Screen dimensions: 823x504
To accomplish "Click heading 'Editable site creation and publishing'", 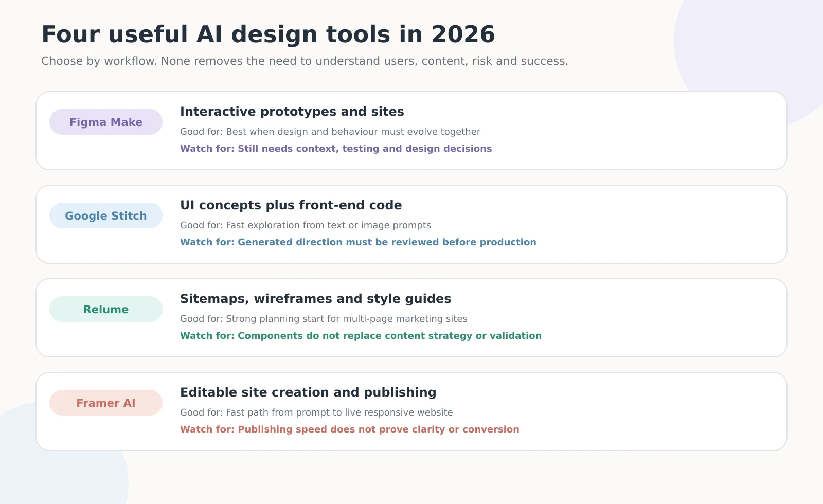I will [308, 392].
